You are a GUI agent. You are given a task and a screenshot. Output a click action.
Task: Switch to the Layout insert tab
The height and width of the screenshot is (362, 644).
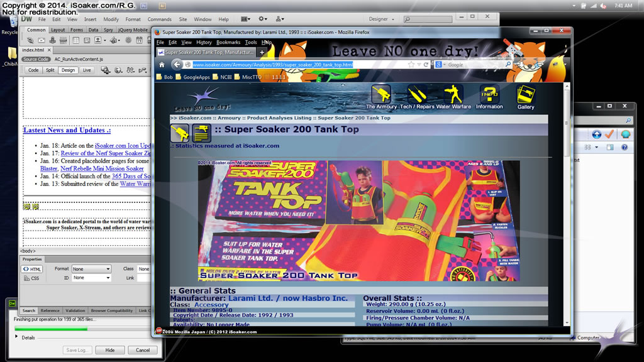tap(58, 30)
